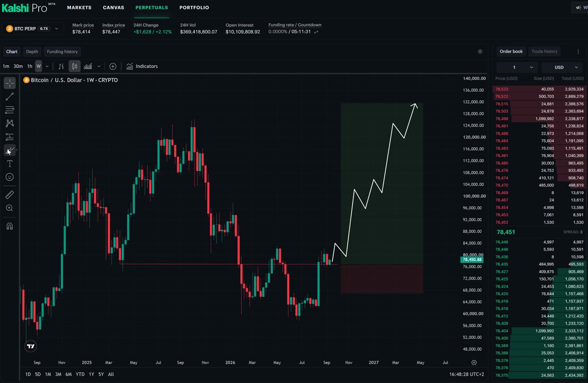Click the Kalshi Pro logo
The image size is (588, 383).
[28, 7]
